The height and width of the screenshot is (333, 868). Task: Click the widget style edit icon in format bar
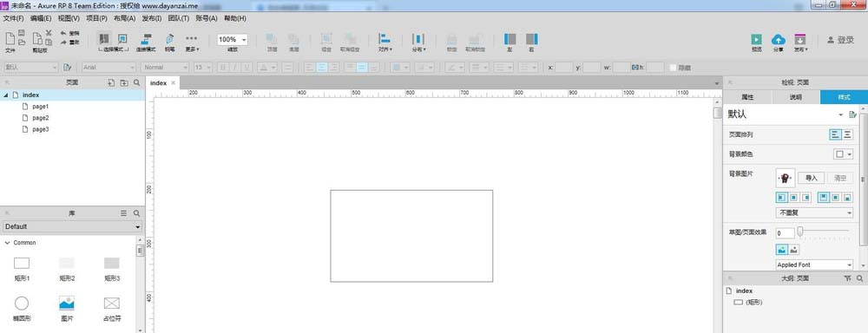[68, 68]
